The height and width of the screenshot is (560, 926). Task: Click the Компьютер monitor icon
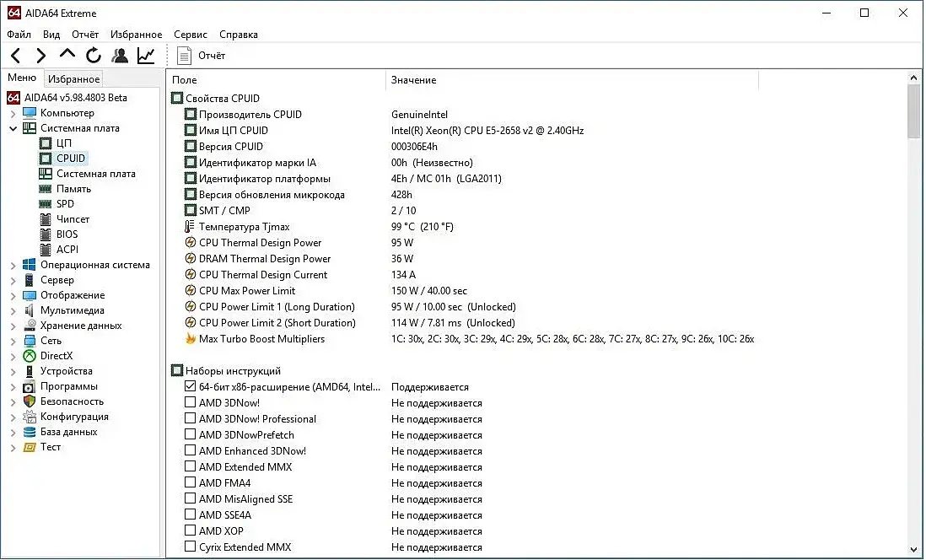pos(29,113)
